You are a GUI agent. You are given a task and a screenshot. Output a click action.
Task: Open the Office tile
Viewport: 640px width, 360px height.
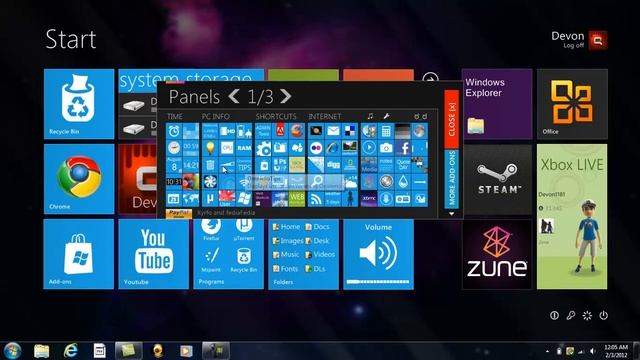pos(572,104)
